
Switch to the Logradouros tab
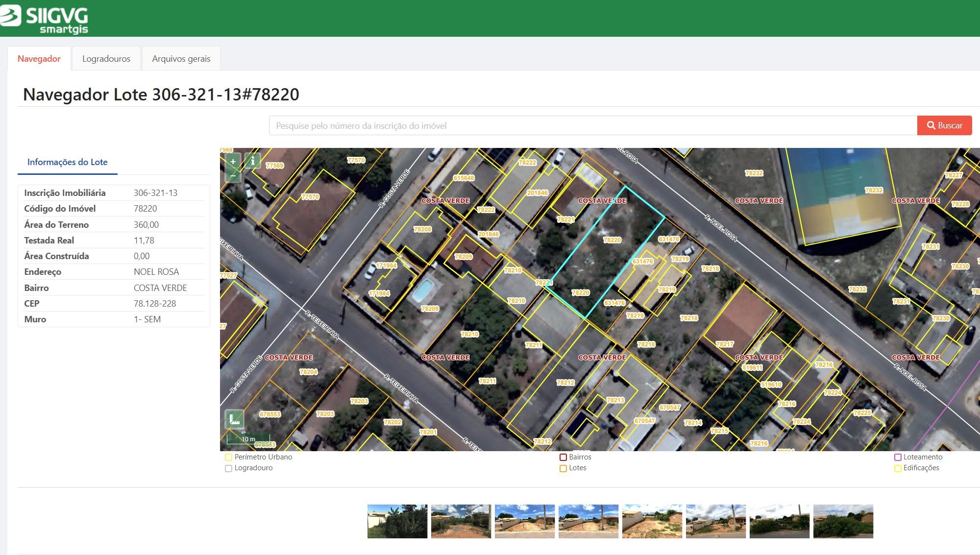[106, 59]
